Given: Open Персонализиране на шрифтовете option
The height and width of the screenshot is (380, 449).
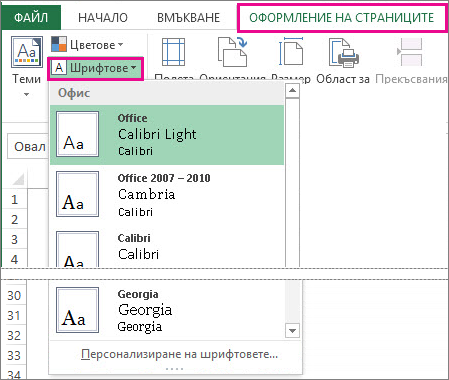Looking at the screenshot, I should [179, 354].
